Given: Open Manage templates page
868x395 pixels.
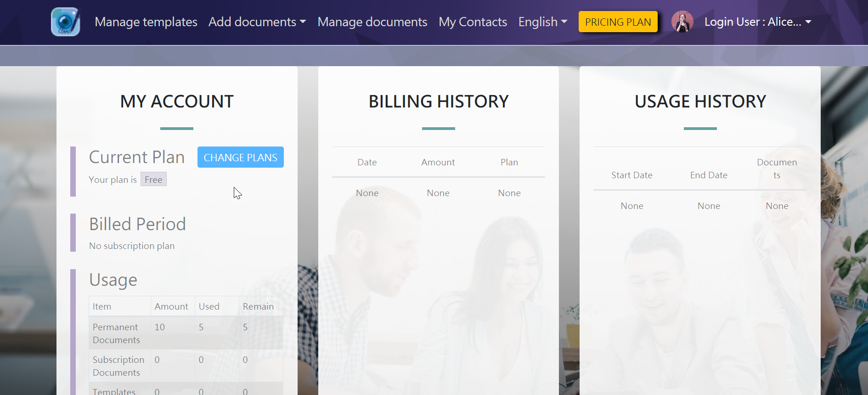Looking at the screenshot, I should (146, 22).
